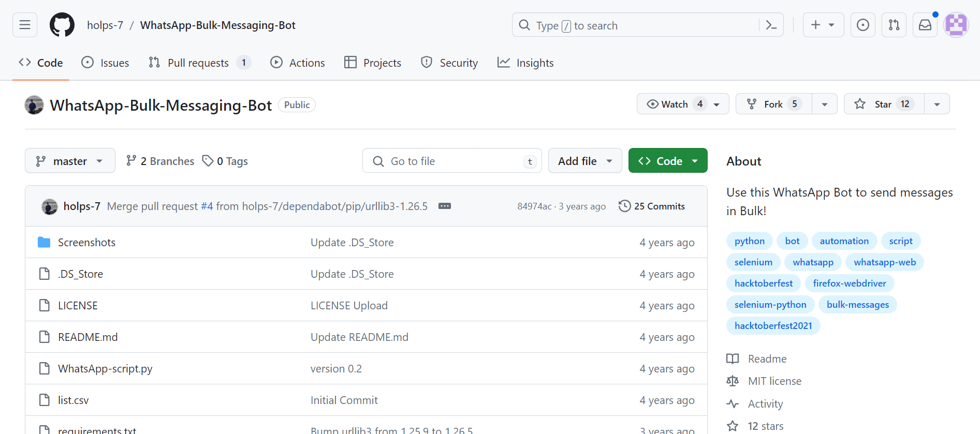Open the master branch dropdown
980x434 pixels.
coord(70,161)
